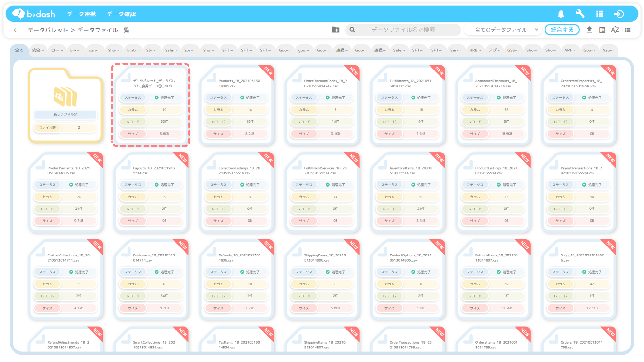The width and height of the screenshot is (644, 362).
Task: Open the 新しいフォルダ folder card
Action: tap(65, 105)
